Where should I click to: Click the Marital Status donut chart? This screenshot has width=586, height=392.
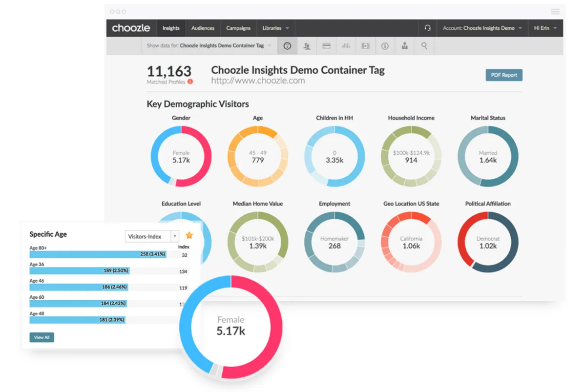(488, 156)
